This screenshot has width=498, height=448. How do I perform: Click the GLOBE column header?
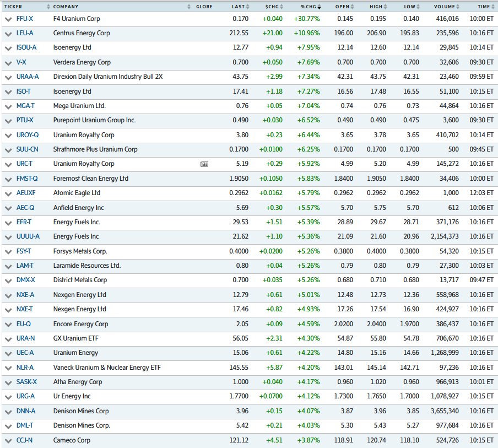[204, 7]
